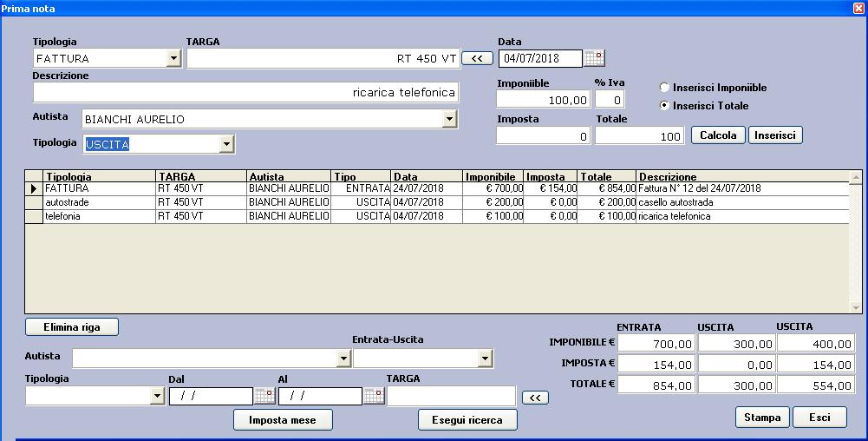868x441 pixels.
Task: Click Descrizione field with ricarica telefonica
Action: pyautogui.click(x=245, y=93)
